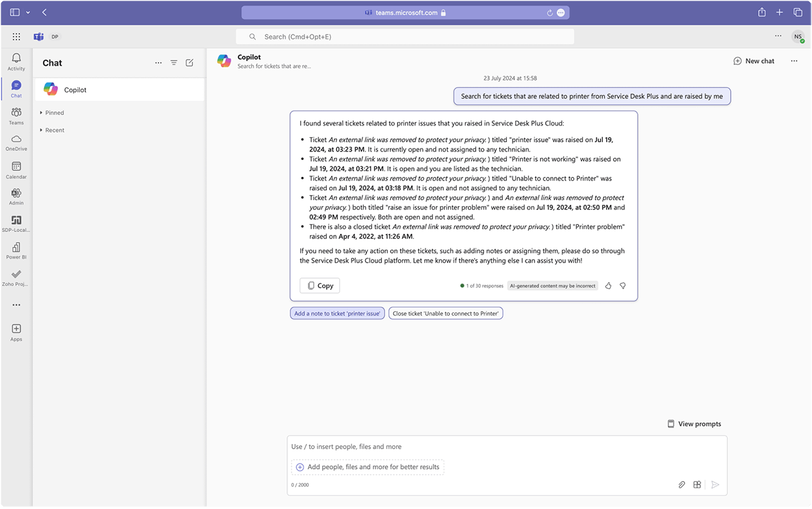The image size is (812, 509).
Task: Click 'Add people, files and more for better results'
Action: (368, 467)
